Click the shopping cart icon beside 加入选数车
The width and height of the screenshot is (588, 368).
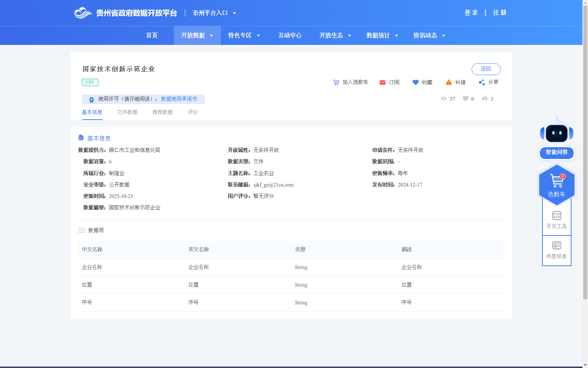tap(336, 82)
